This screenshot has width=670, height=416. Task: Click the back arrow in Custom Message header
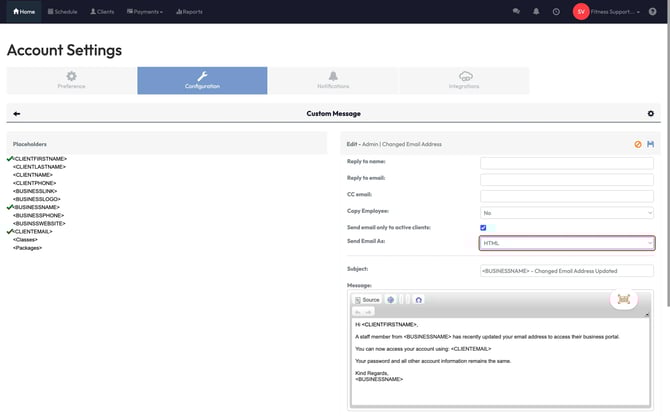click(17, 114)
